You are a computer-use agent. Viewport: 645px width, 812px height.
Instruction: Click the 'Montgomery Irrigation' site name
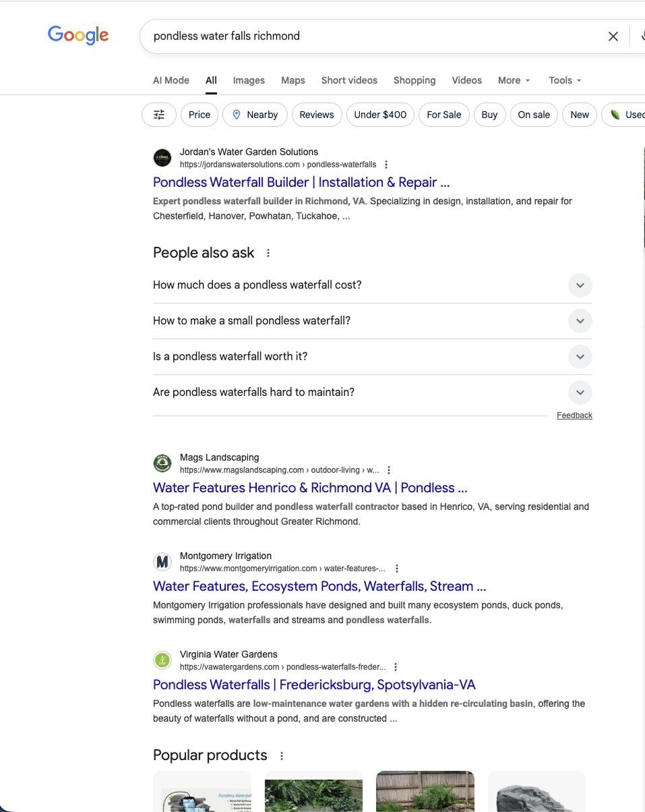(x=226, y=556)
